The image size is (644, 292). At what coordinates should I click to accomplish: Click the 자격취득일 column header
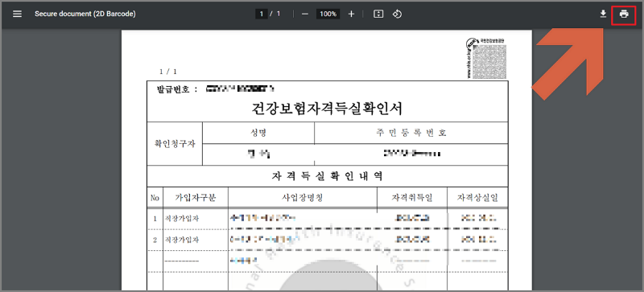click(412, 198)
